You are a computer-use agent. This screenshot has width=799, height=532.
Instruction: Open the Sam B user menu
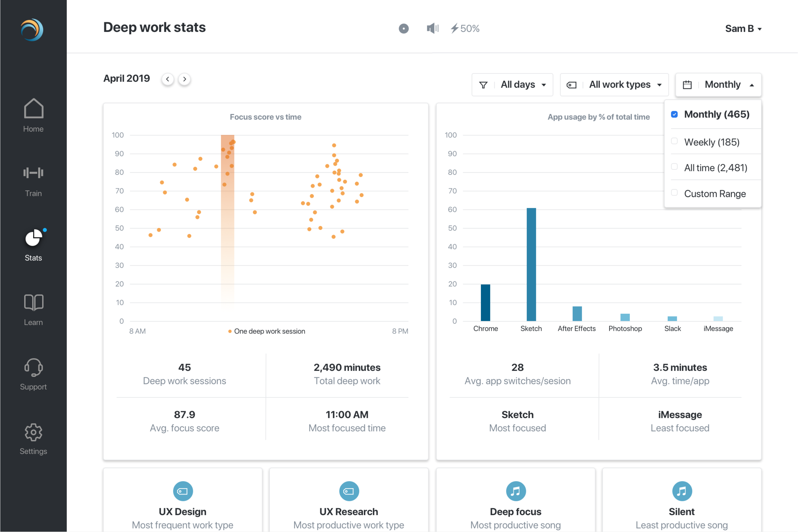743,29
